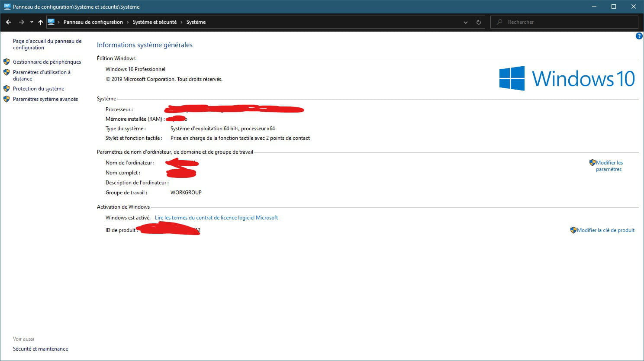Click the 2019 Microsoft Corporation copyright text
644x361 pixels.
pyautogui.click(x=164, y=79)
